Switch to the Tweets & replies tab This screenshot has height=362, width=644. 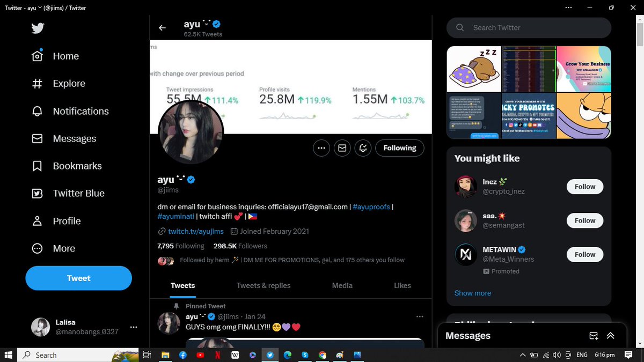coord(264,285)
